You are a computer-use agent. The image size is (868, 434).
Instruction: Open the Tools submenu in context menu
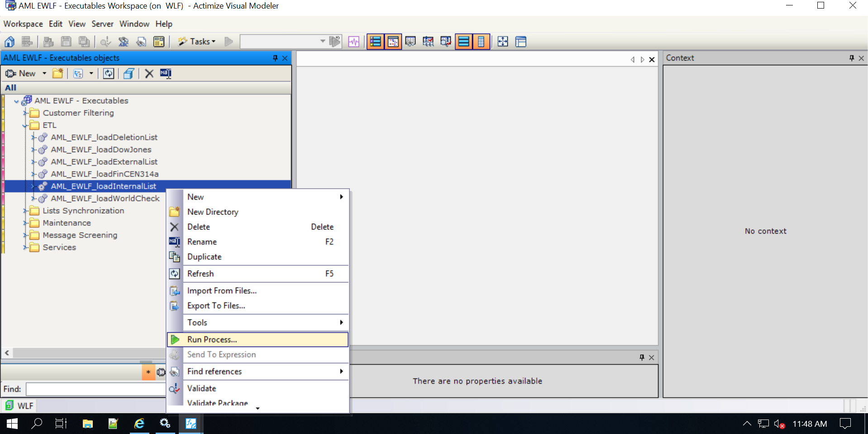click(258, 322)
